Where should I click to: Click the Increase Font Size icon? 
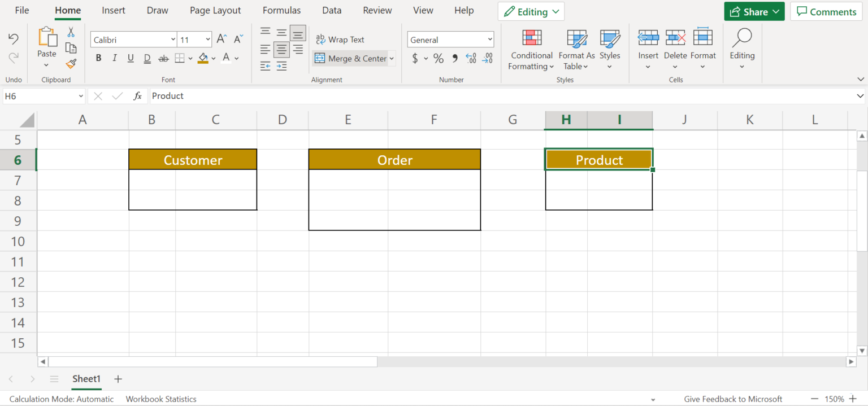222,40
